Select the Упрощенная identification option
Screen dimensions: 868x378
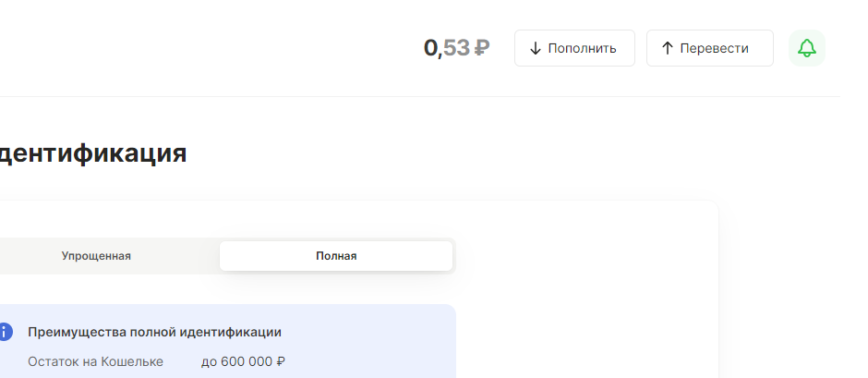pos(96,256)
